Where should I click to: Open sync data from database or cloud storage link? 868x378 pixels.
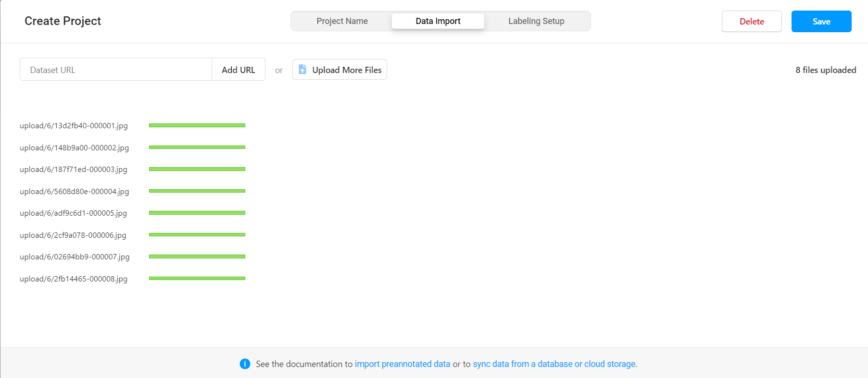click(x=554, y=364)
